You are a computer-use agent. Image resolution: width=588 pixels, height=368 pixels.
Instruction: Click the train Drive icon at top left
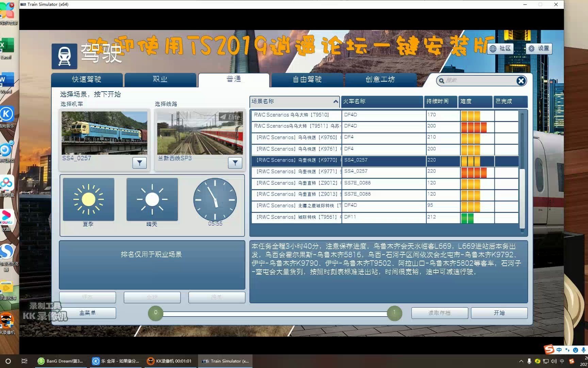click(64, 56)
